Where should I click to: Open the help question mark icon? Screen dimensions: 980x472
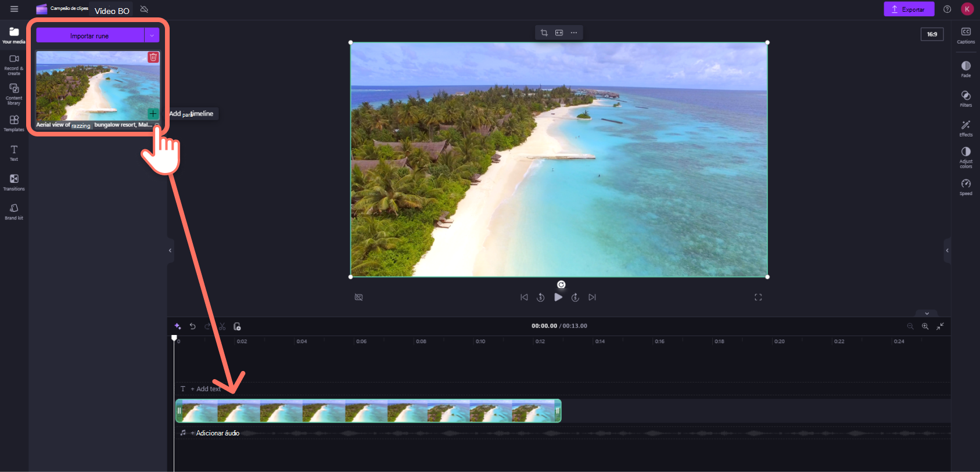click(x=947, y=9)
